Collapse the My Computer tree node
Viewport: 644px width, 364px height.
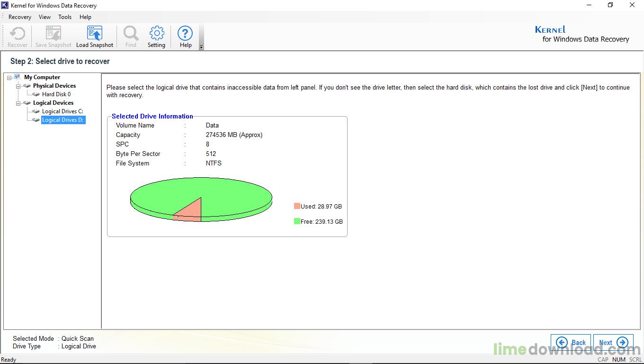pos(9,78)
